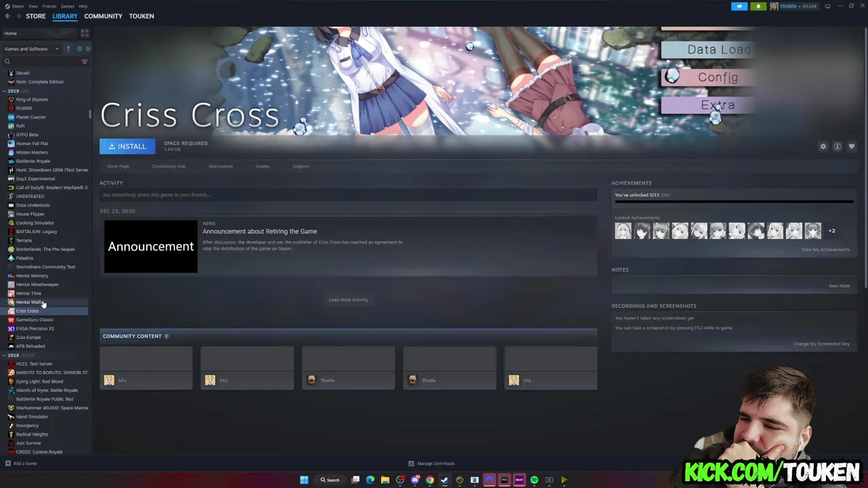
Task: Select Ring of Elysium in library list
Action: (x=32, y=100)
